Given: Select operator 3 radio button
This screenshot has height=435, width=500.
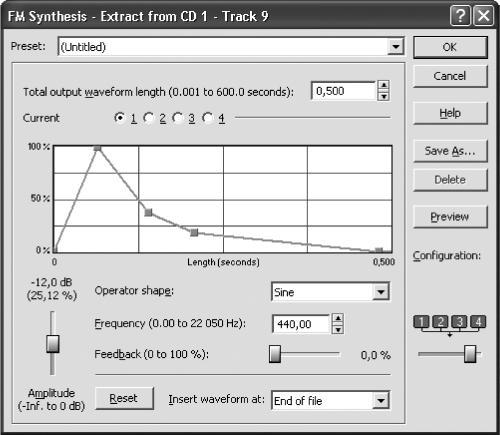Looking at the screenshot, I should (178, 118).
